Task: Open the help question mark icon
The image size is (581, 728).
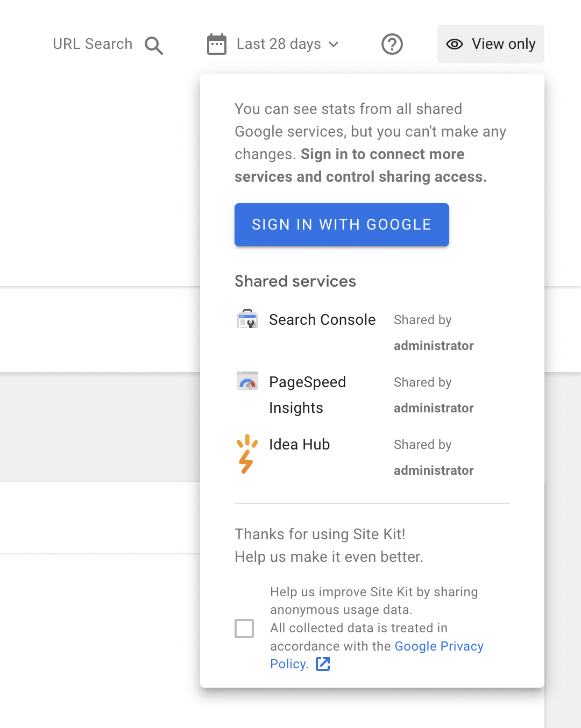Action: pyautogui.click(x=392, y=44)
